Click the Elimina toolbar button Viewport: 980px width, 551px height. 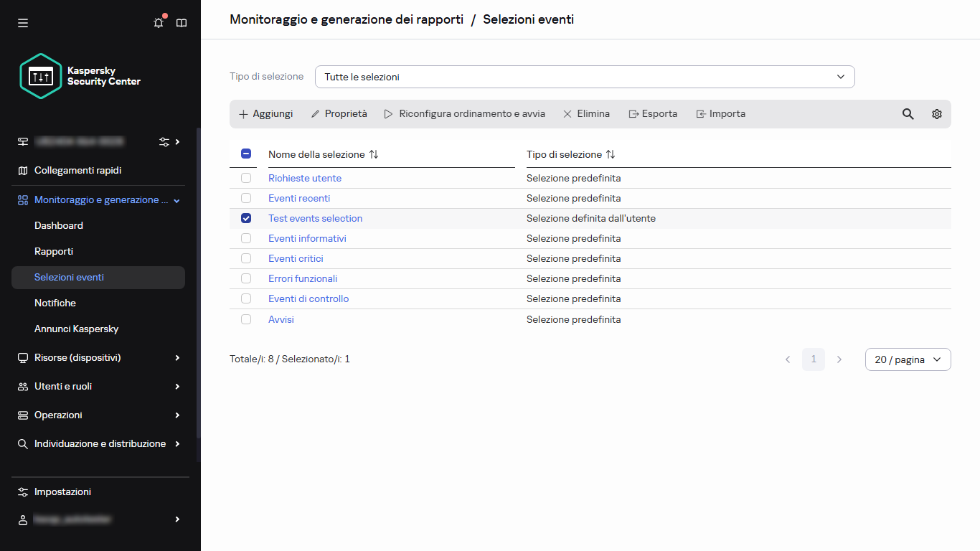coord(586,114)
